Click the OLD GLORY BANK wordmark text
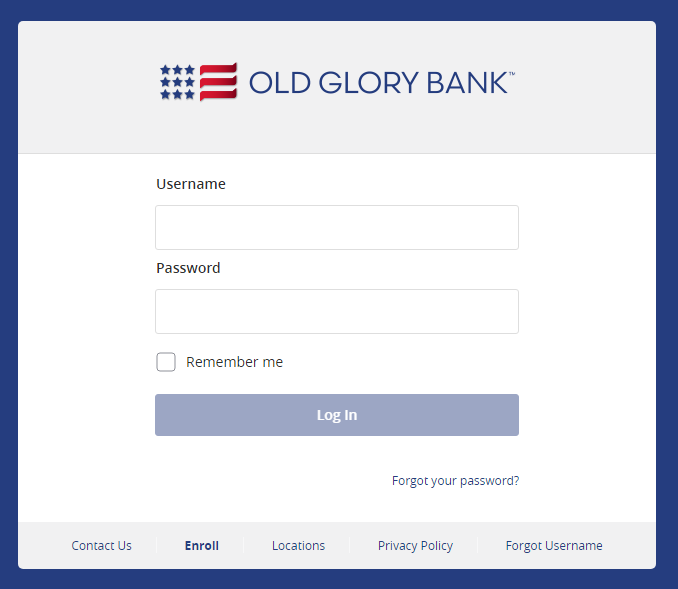 point(378,83)
